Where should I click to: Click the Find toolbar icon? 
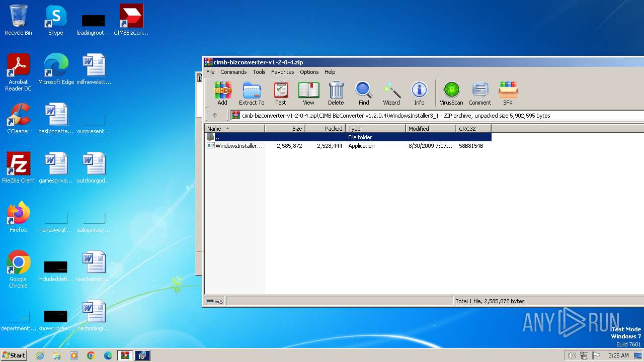click(363, 94)
